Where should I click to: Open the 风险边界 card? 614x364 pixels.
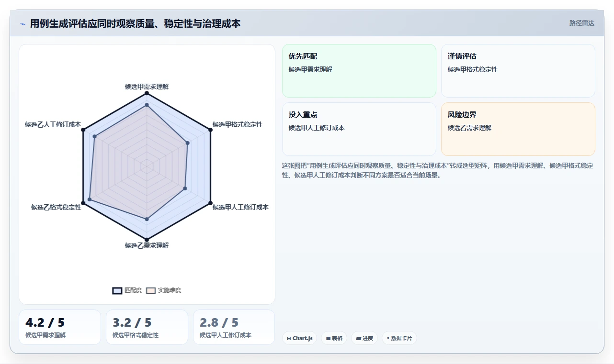click(518, 129)
